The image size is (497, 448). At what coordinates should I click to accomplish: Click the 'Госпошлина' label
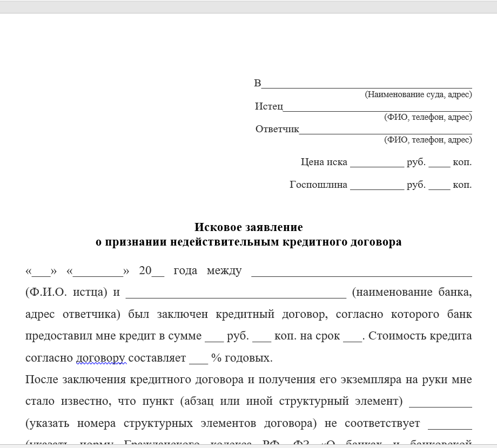click(x=318, y=185)
